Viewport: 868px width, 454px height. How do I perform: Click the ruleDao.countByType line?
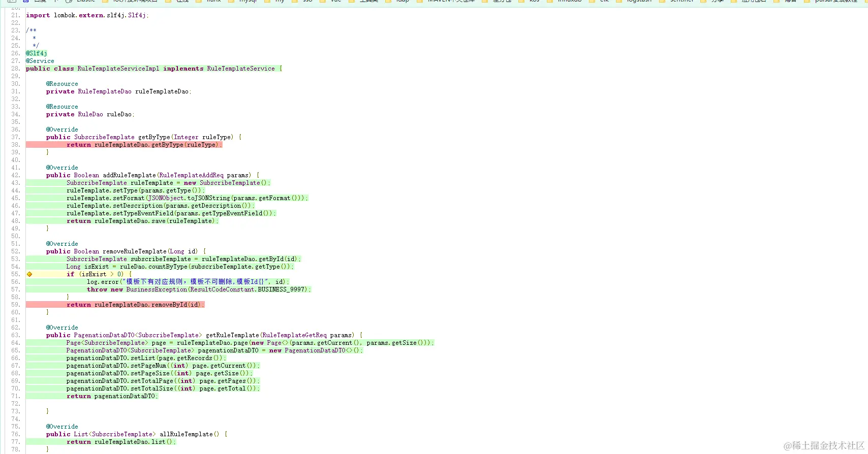coord(180,267)
